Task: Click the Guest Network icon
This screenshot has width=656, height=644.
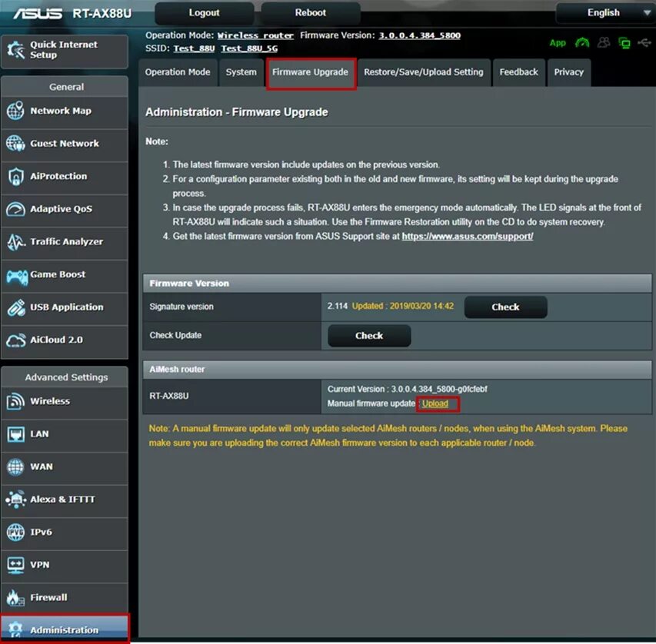Action: [x=15, y=144]
